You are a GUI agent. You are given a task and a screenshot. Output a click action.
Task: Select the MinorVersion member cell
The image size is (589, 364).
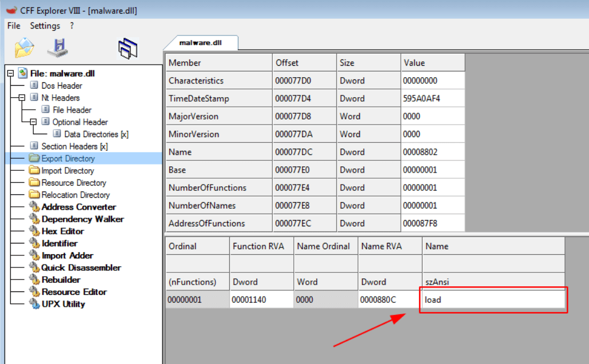point(219,134)
